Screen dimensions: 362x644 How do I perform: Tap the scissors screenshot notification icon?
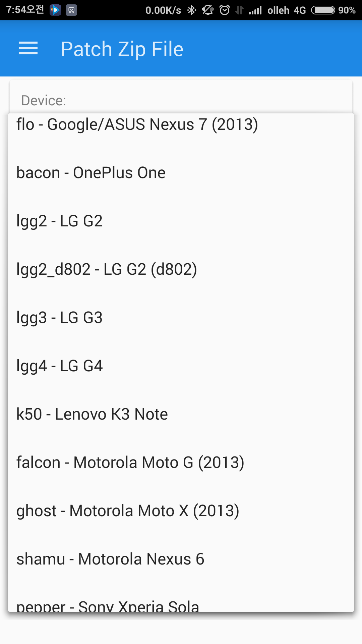click(x=71, y=10)
